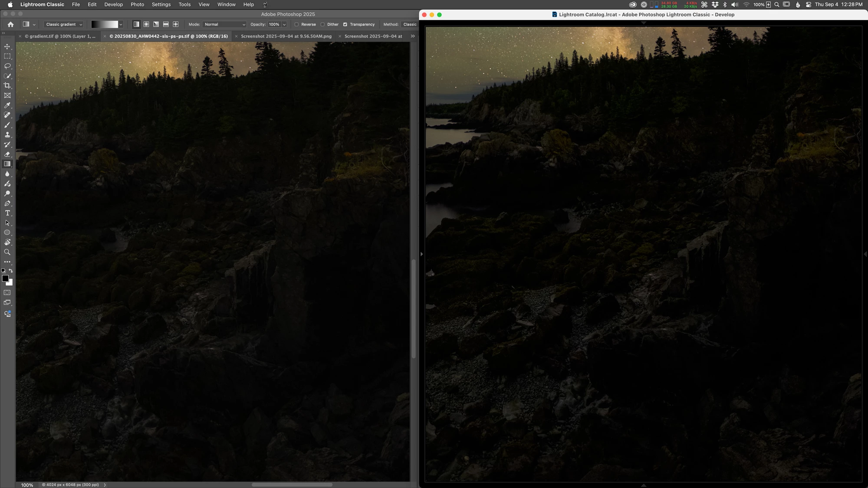
Task: Click the Home icon in options bar
Action: click(11, 24)
